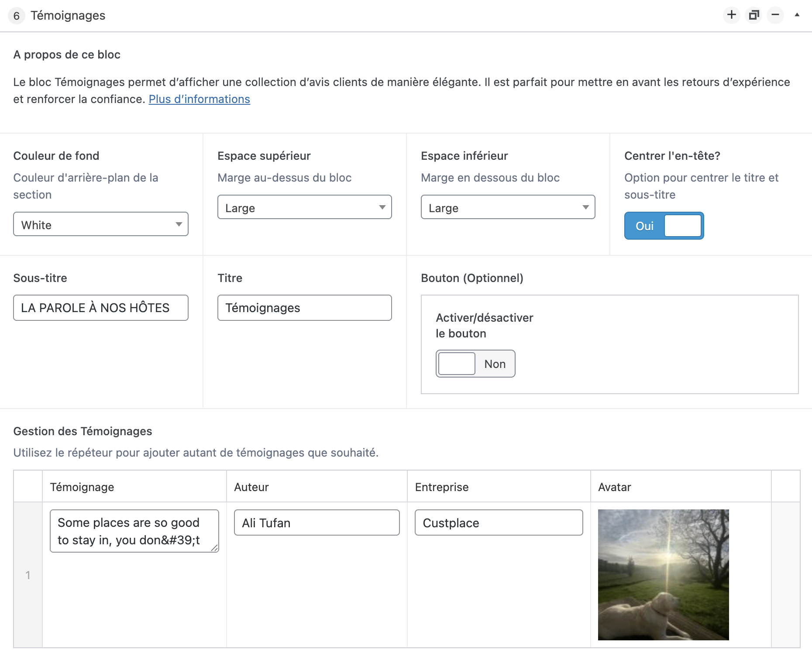Click the row 1 handle in repeater
812x653 pixels.
coord(28,575)
